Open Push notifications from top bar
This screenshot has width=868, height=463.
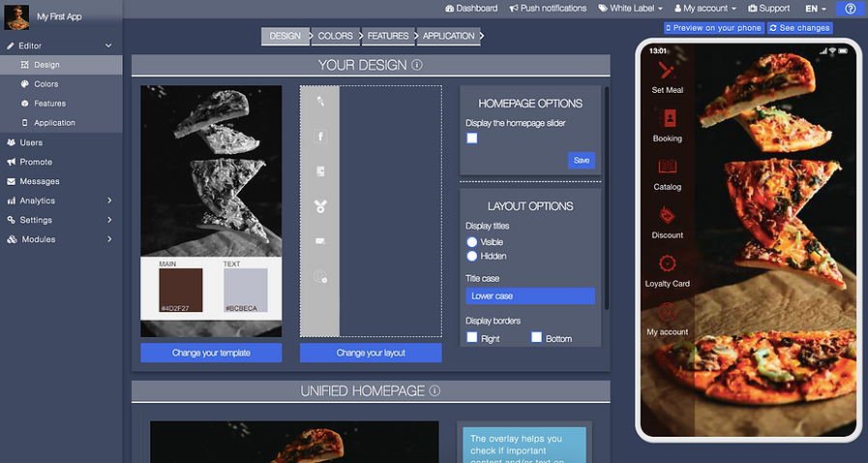point(548,9)
